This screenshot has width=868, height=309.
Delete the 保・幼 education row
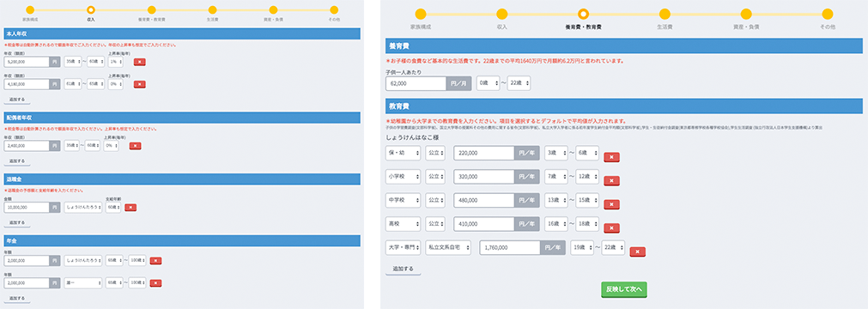coord(611,157)
